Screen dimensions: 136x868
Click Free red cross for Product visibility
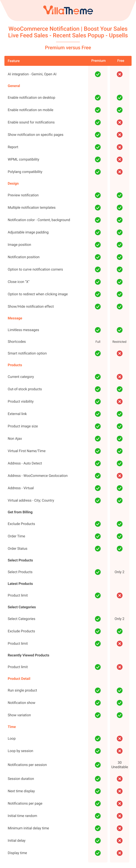click(119, 401)
